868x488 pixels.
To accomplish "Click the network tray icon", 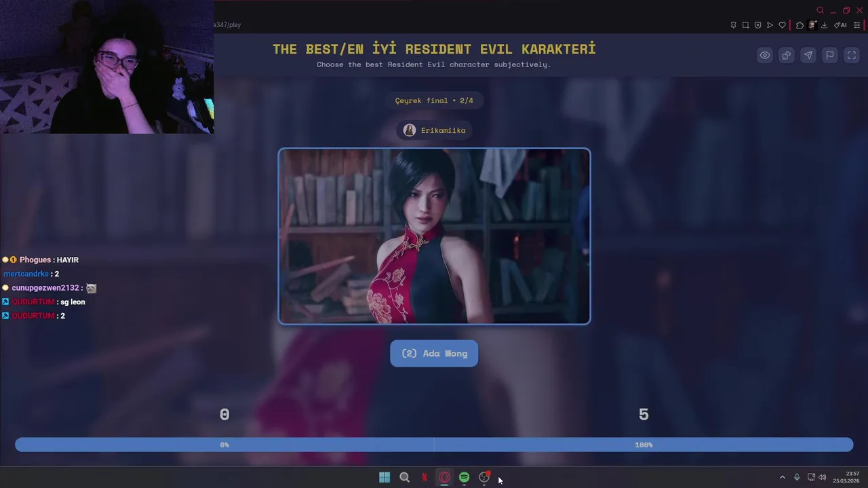I will coord(811,477).
